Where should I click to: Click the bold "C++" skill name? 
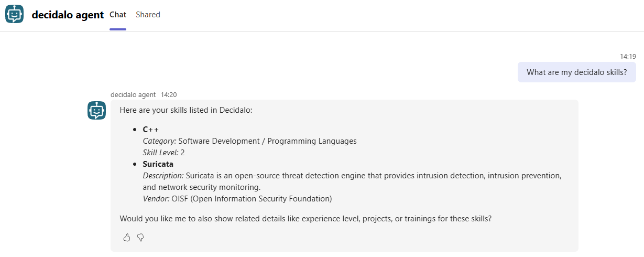pos(150,130)
